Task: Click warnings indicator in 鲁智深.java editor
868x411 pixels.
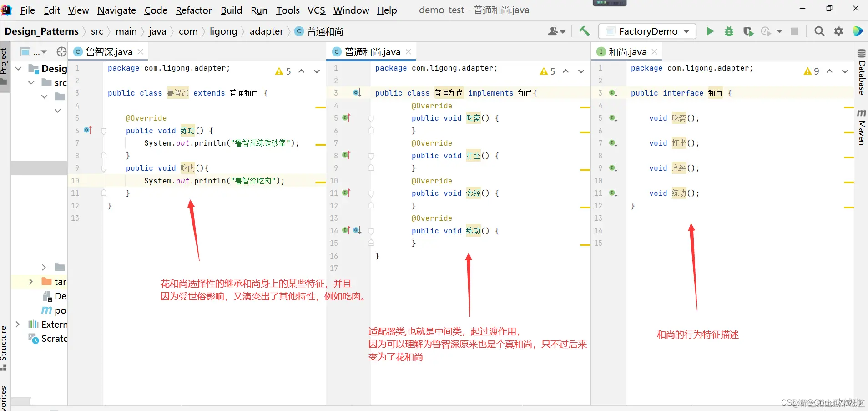Action: [283, 71]
